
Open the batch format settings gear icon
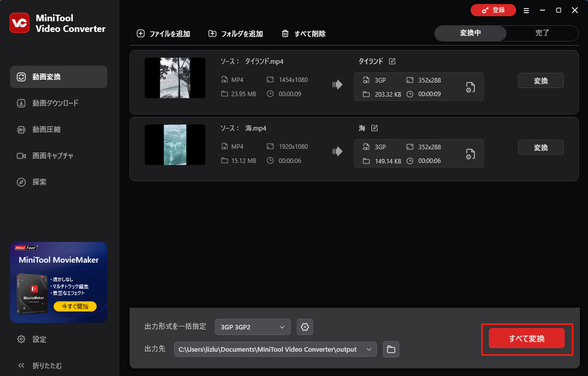(x=305, y=327)
